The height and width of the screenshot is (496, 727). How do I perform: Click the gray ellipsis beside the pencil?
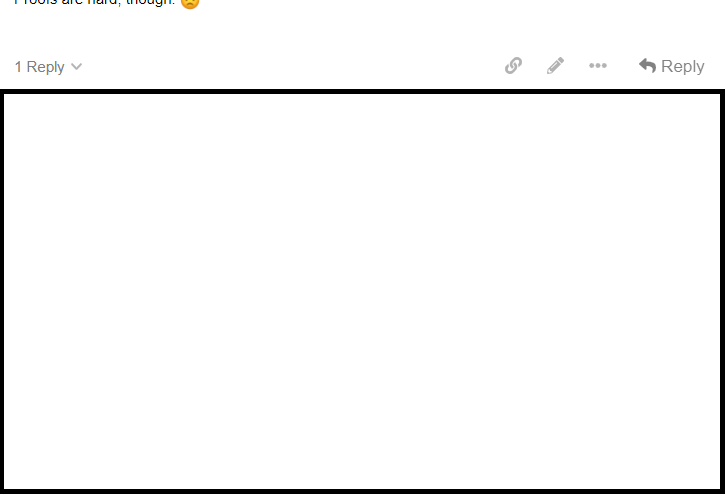click(x=598, y=66)
